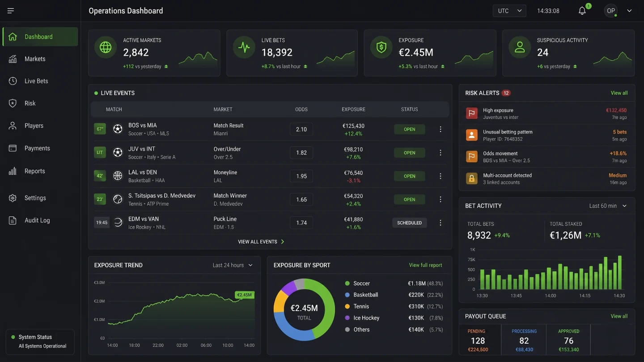Click odds 2.10 for BOS vs MIA

click(301, 129)
